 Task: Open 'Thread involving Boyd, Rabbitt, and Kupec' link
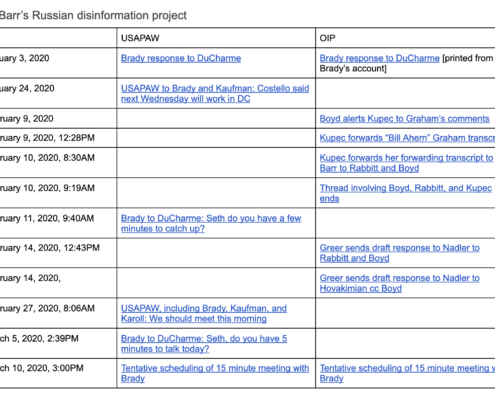click(x=406, y=193)
